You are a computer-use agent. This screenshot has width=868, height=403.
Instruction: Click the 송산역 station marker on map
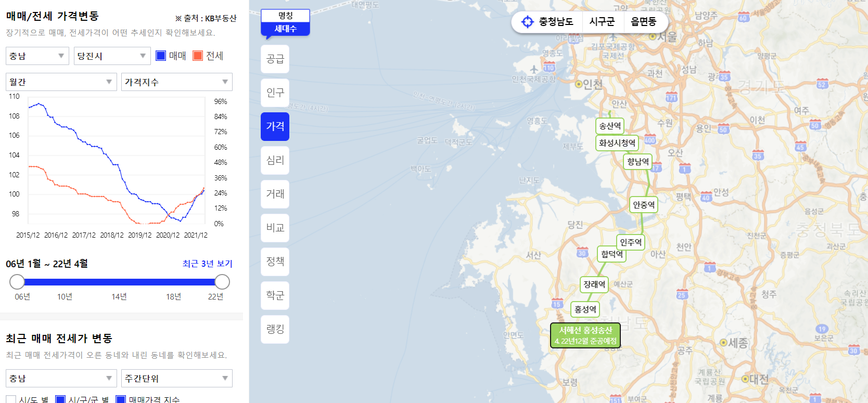[x=610, y=126]
